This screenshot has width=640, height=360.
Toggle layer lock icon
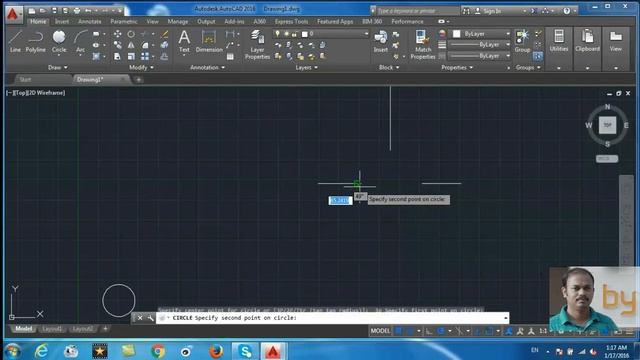pos(294,34)
